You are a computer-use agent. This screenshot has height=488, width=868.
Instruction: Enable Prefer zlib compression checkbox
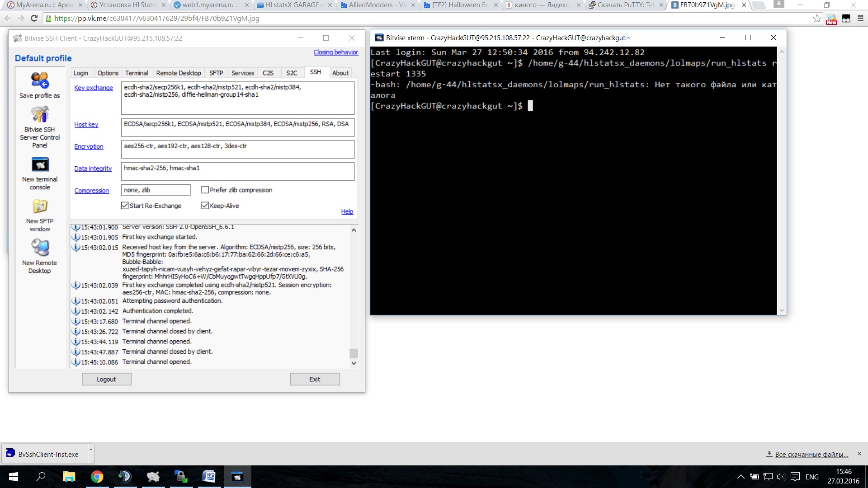pyautogui.click(x=205, y=190)
